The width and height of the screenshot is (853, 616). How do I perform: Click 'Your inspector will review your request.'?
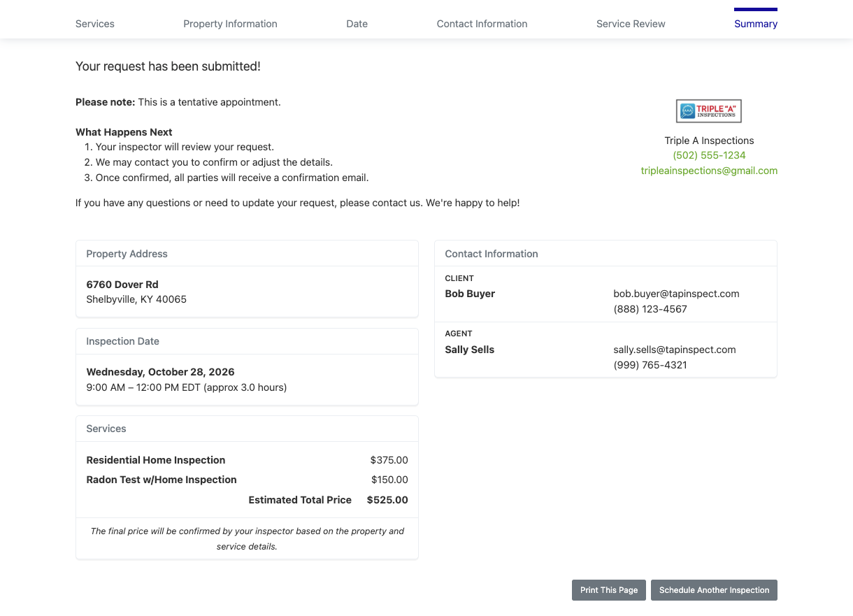pos(185,147)
